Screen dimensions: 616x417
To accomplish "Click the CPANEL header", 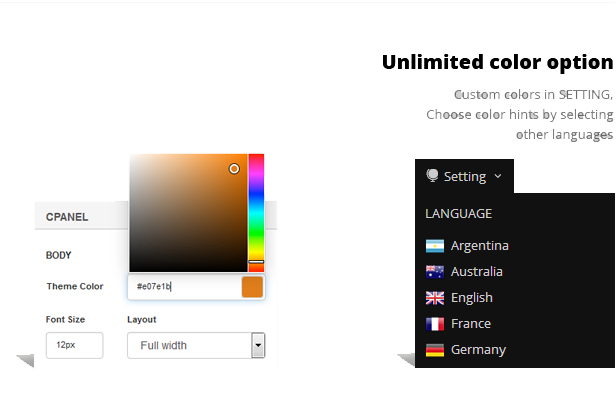I will point(67,217).
